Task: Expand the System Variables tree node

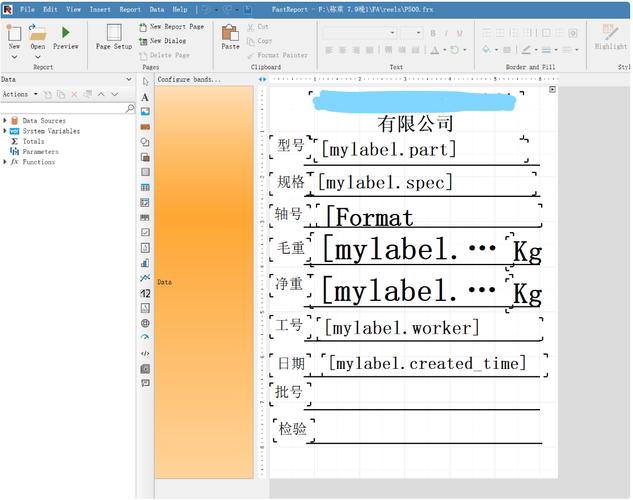Action: 5,131
